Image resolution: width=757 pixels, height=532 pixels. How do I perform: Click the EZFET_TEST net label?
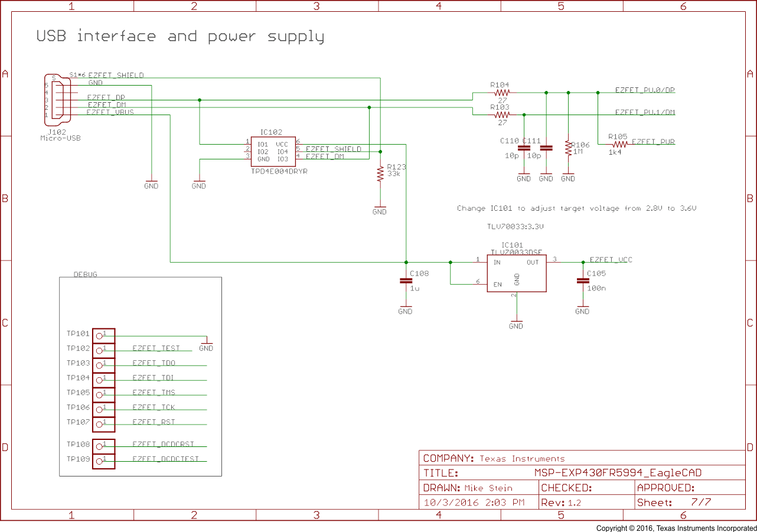click(156, 348)
